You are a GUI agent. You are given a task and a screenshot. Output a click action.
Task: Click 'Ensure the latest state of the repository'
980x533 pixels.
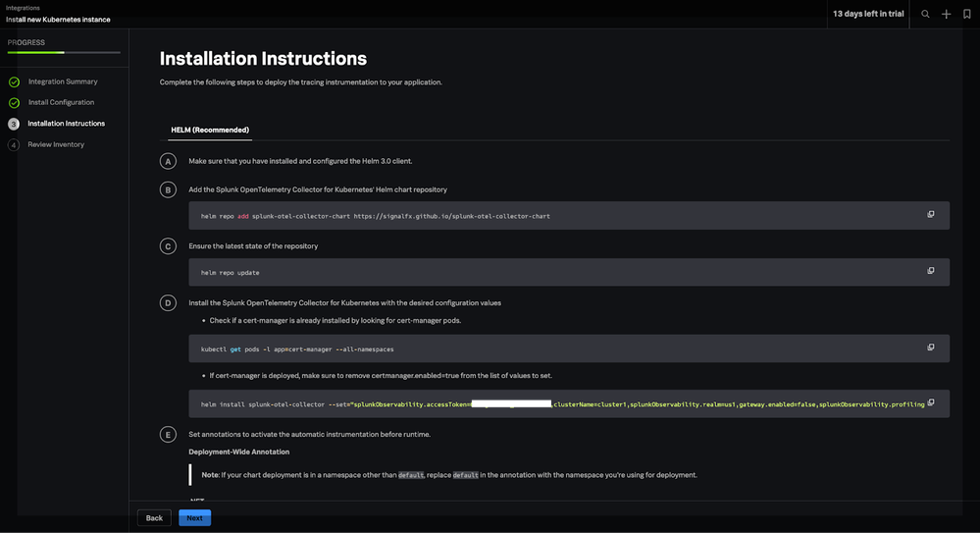253,246
